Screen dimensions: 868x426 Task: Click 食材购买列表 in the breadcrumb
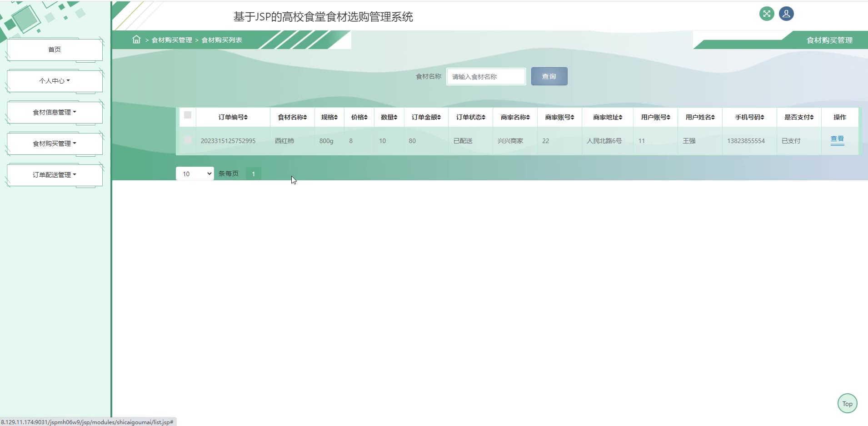pos(222,40)
